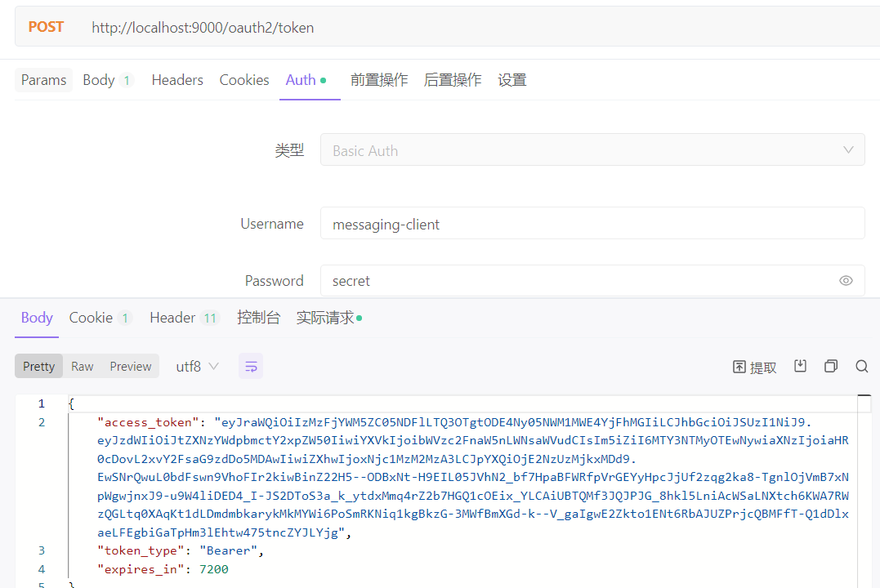880x588 pixels.
Task: Click the Username input field
Action: point(592,224)
